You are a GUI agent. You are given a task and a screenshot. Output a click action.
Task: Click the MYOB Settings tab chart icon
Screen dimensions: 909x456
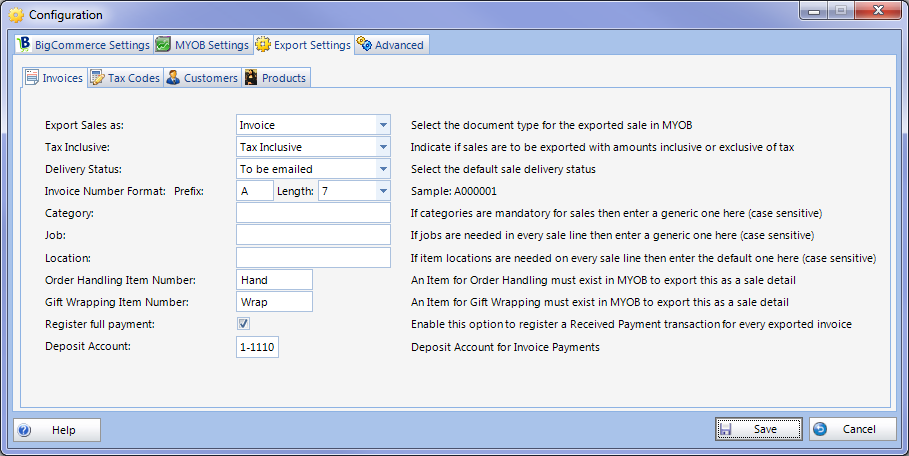(163, 45)
